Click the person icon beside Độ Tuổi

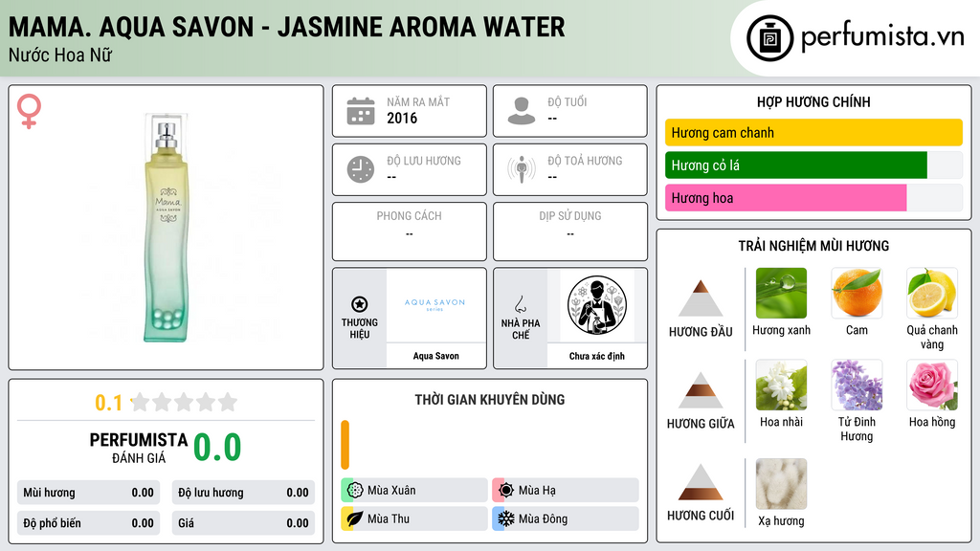[x=522, y=111]
